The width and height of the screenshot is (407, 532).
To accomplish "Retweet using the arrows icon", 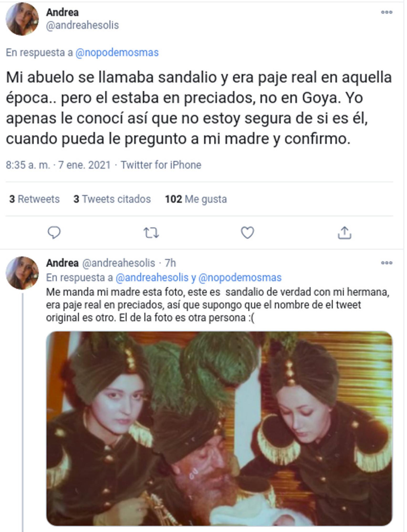I will (151, 233).
